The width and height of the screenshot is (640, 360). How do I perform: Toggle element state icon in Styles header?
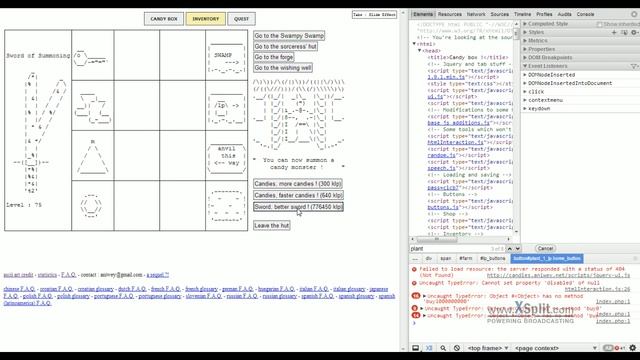point(624,32)
